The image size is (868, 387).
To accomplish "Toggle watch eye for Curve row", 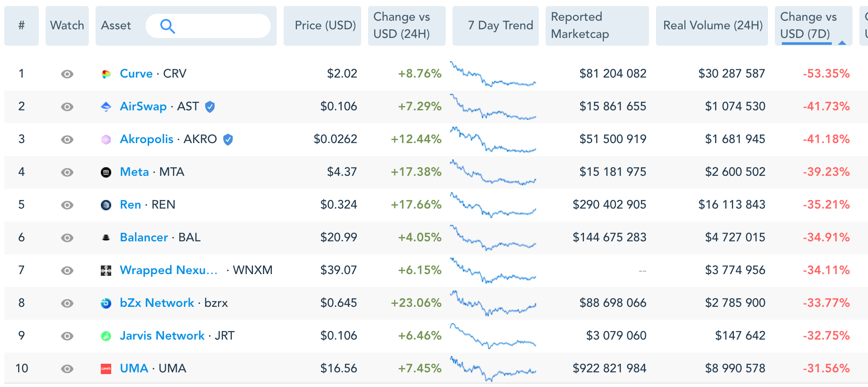I will coord(67,74).
